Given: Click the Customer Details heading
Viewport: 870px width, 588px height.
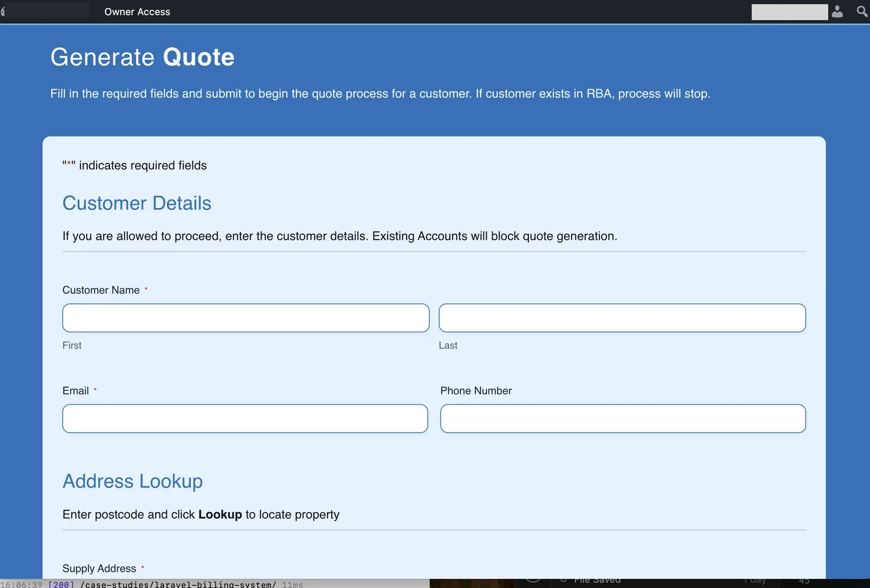Looking at the screenshot, I should 137,203.
